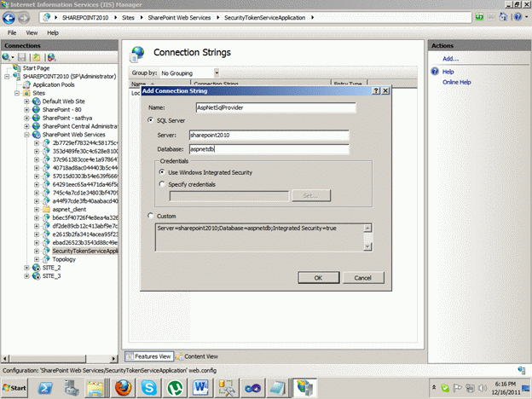Click the Connections globe connect icon
This screenshot has height=399, width=532.
click(6, 57)
